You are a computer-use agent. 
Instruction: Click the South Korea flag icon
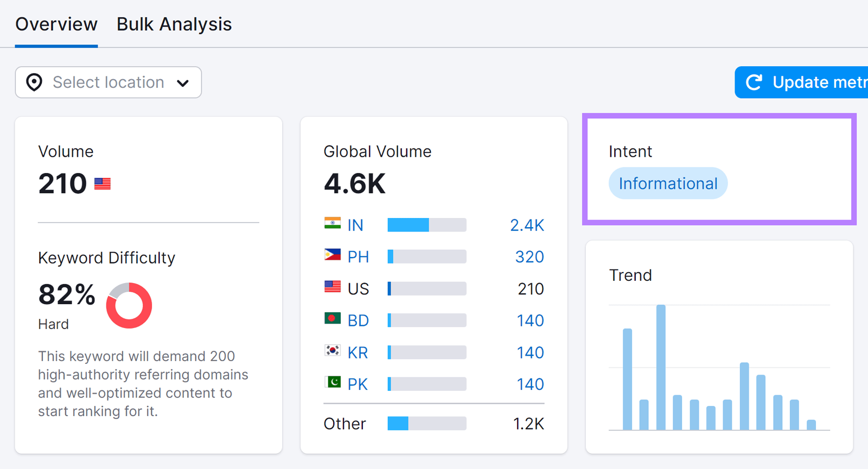(333, 350)
